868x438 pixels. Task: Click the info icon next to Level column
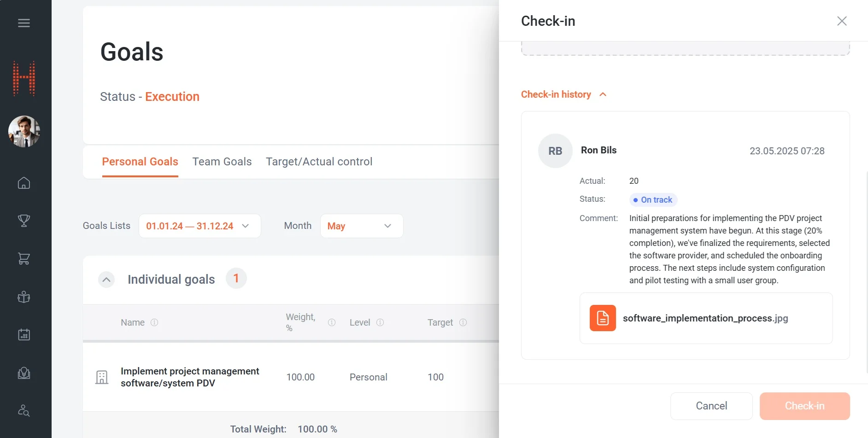coord(380,322)
